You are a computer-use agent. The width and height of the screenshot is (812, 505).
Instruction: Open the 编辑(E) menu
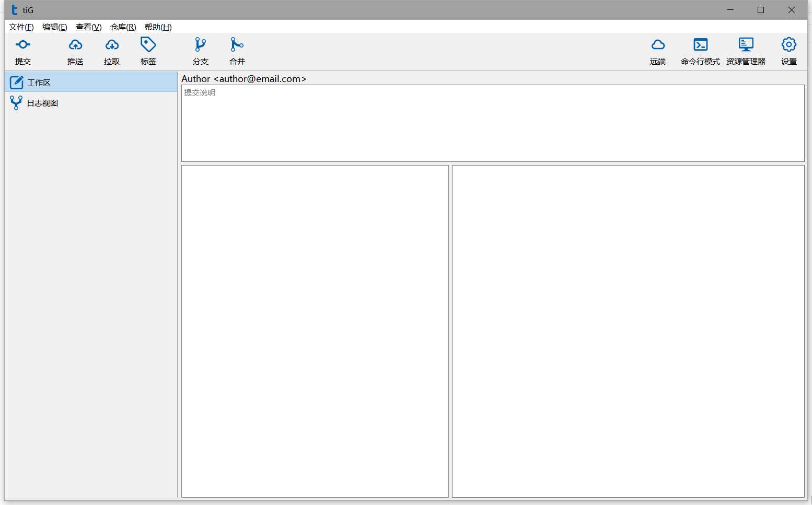click(x=55, y=27)
